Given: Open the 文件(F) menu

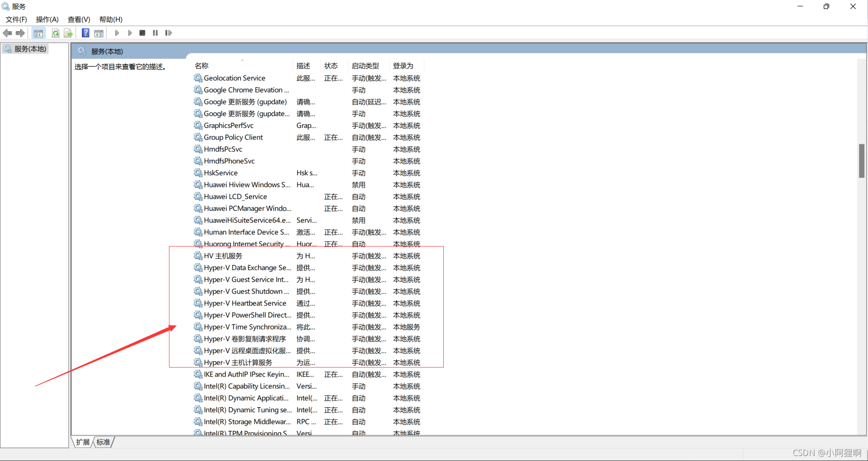Looking at the screenshot, I should pyautogui.click(x=16, y=19).
